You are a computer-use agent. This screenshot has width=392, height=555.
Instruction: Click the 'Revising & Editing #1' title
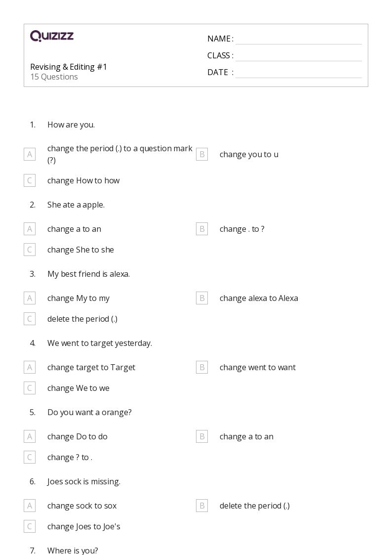click(x=69, y=67)
